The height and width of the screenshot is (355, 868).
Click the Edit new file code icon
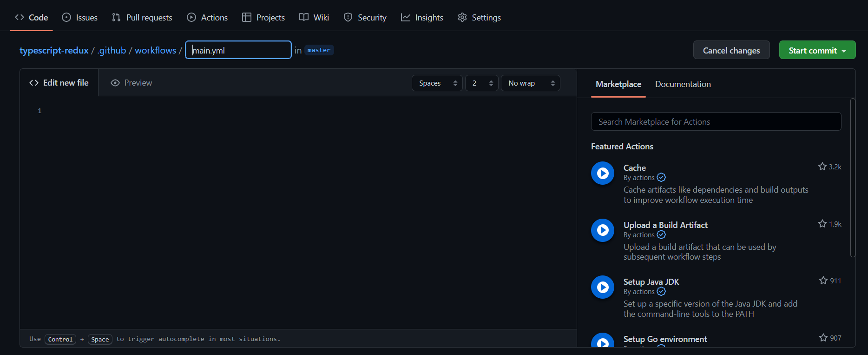(34, 83)
